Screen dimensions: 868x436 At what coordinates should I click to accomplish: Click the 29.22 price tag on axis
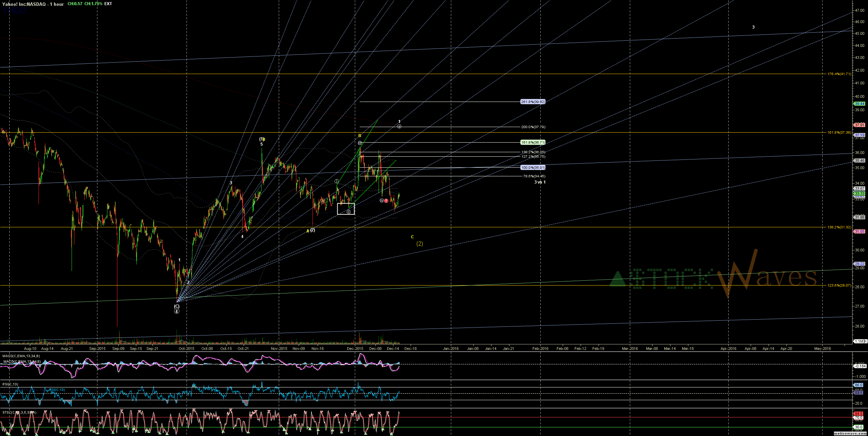[x=859, y=264]
